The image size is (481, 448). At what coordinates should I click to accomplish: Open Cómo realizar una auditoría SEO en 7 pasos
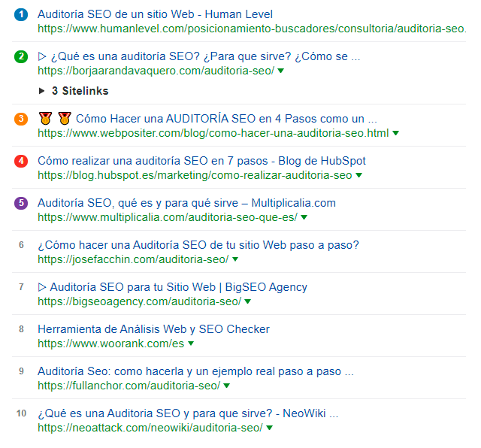click(202, 161)
